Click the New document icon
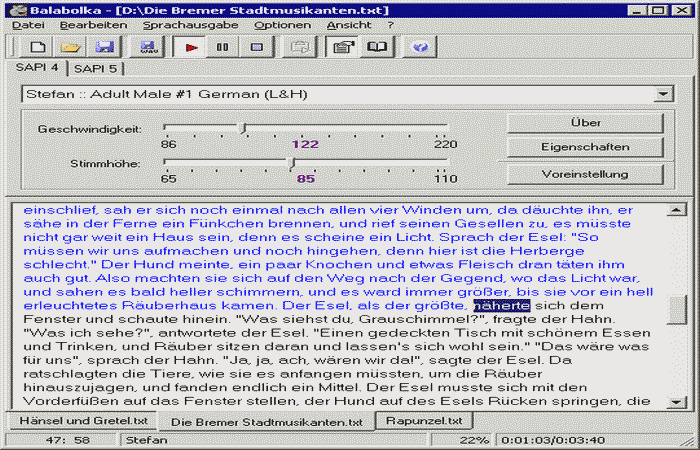 pyautogui.click(x=37, y=47)
